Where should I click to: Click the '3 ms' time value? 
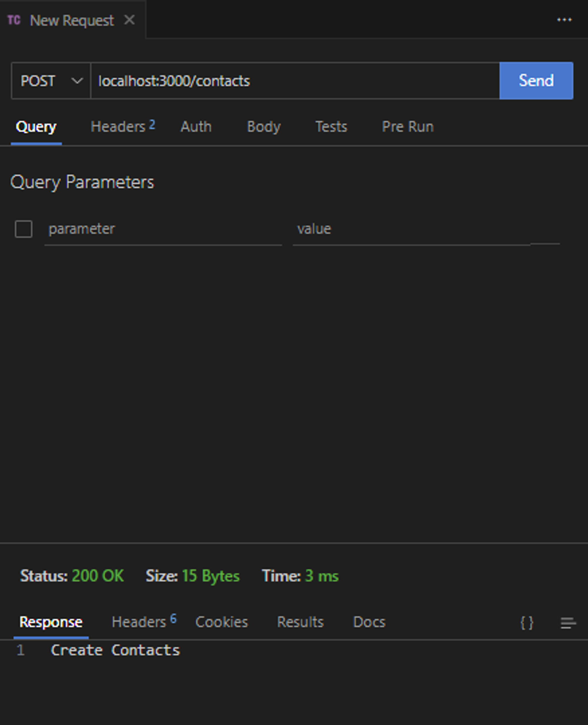click(x=322, y=576)
